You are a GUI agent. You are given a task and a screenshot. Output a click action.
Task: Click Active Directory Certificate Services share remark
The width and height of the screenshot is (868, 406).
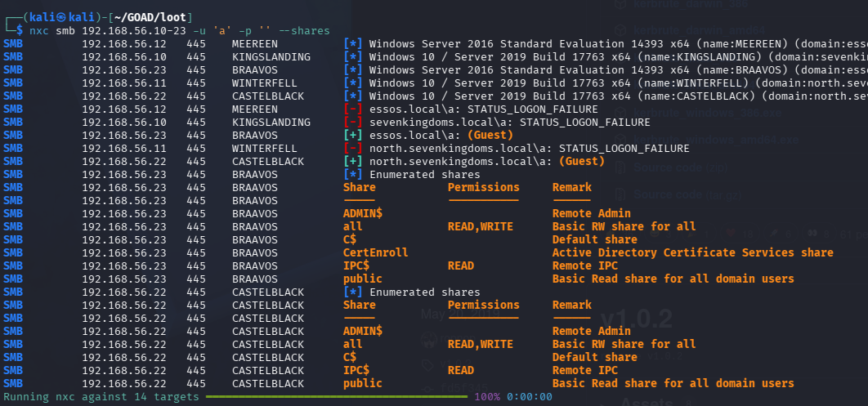pos(692,252)
